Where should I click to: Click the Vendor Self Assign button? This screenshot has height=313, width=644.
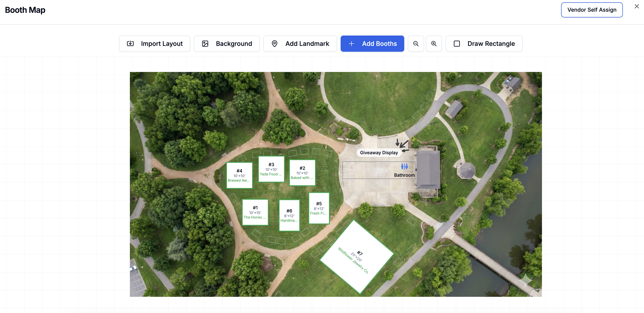592,10
